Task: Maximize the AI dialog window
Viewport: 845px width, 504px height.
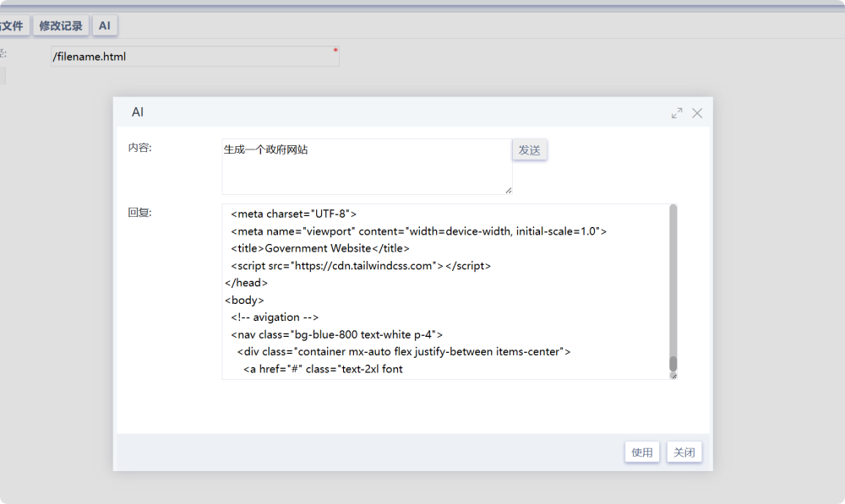Action: 677,113
